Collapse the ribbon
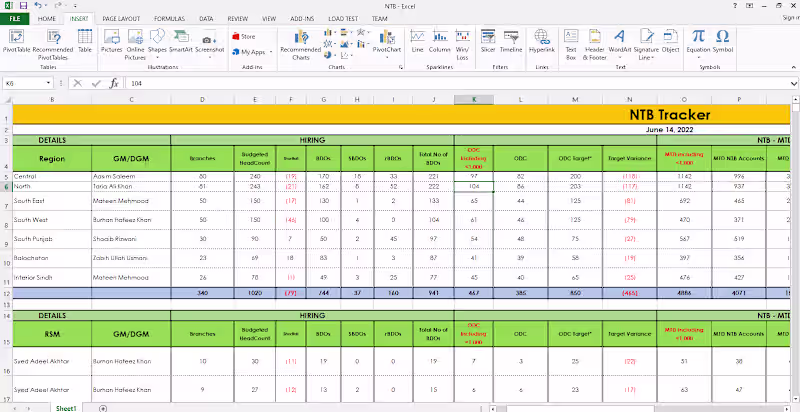The width and height of the screenshot is (800, 412). coord(793,67)
